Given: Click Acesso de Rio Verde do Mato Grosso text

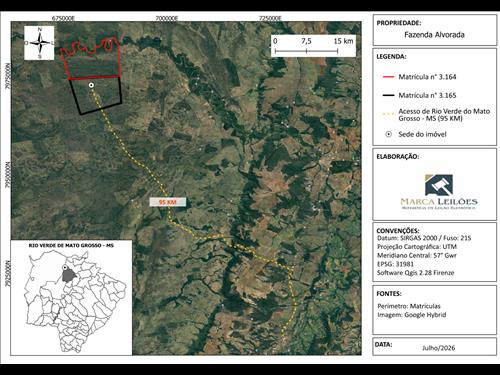Looking at the screenshot, I should point(444,115).
